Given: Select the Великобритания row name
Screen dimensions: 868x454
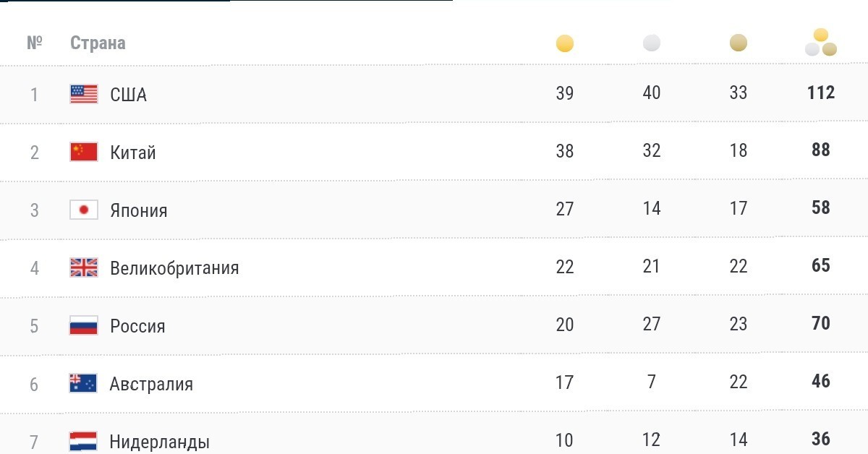Looking at the screenshot, I should click(174, 268).
